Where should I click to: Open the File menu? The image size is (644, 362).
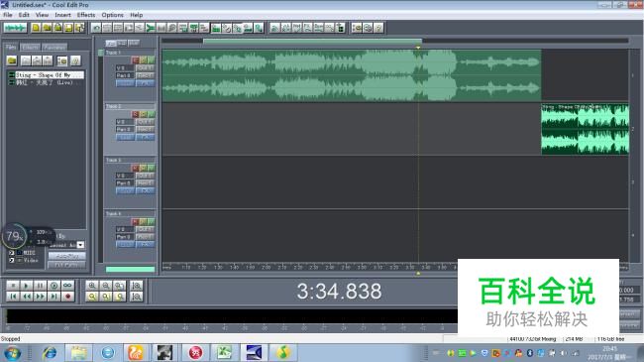pyautogui.click(x=8, y=15)
